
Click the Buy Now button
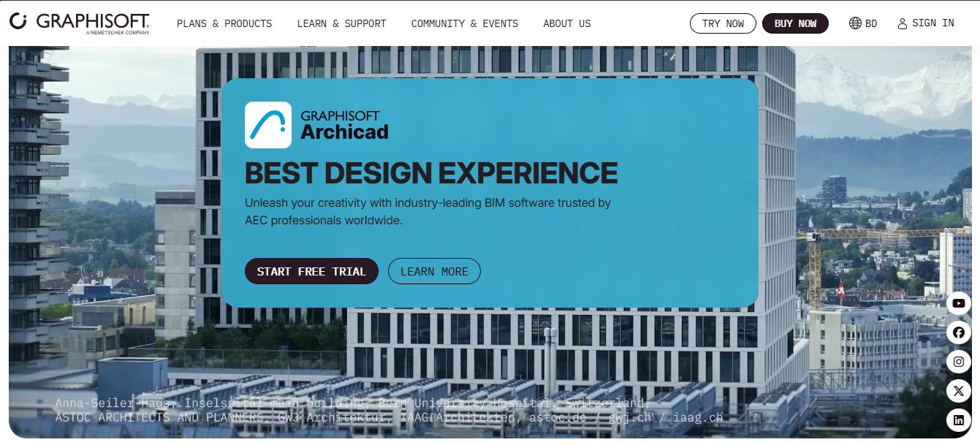(795, 23)
